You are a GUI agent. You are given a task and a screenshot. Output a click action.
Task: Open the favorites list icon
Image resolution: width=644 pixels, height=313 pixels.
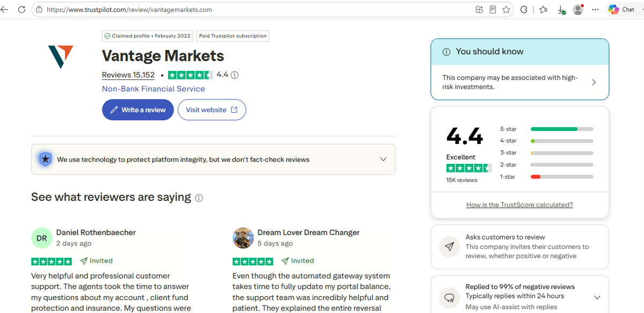(x=543, y=10)
